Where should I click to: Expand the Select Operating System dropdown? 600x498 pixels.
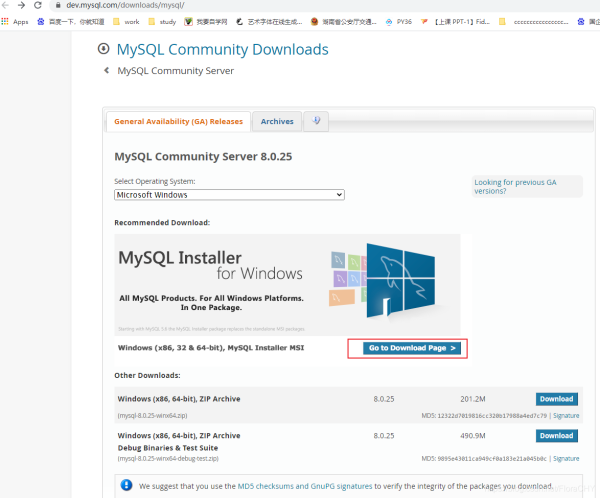[229, 195]
